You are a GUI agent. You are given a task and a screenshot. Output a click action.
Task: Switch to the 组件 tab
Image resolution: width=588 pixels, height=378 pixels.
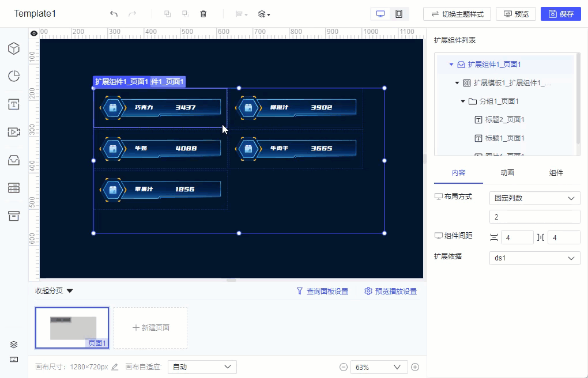pyautogui.click(x=556, y=173)
